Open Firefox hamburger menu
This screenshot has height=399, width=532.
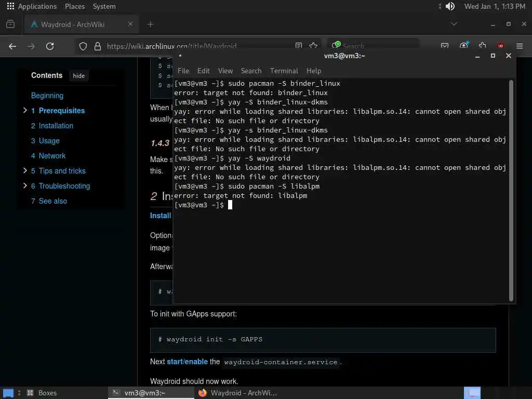tap(520, 46)
